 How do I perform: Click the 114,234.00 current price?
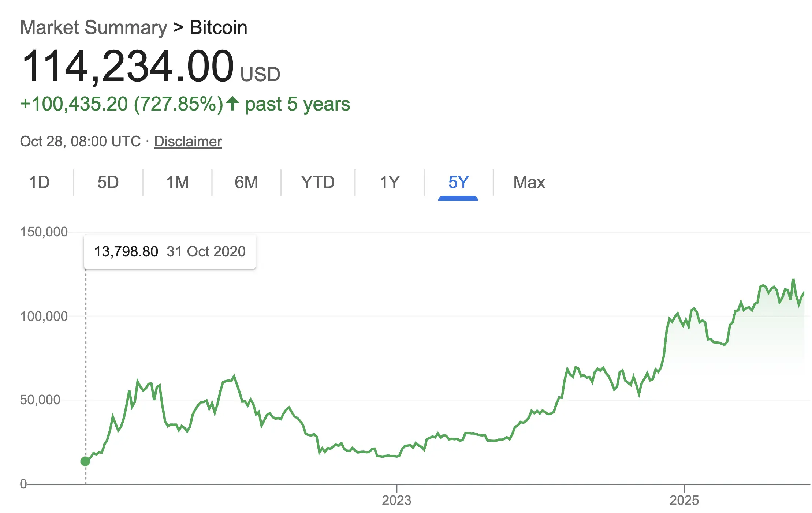pos(128,67)
